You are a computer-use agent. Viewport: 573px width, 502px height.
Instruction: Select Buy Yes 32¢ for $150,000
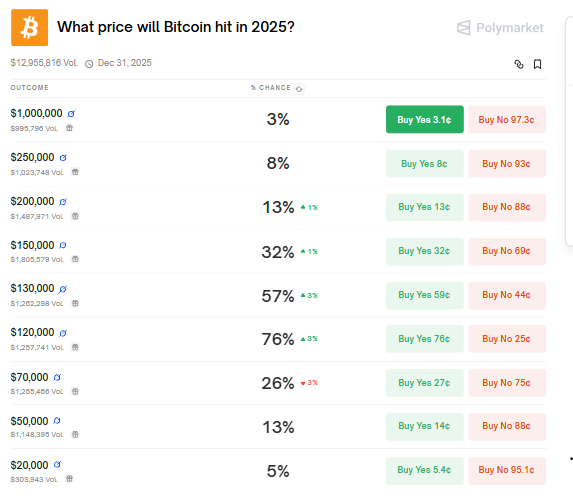point(425,251)
